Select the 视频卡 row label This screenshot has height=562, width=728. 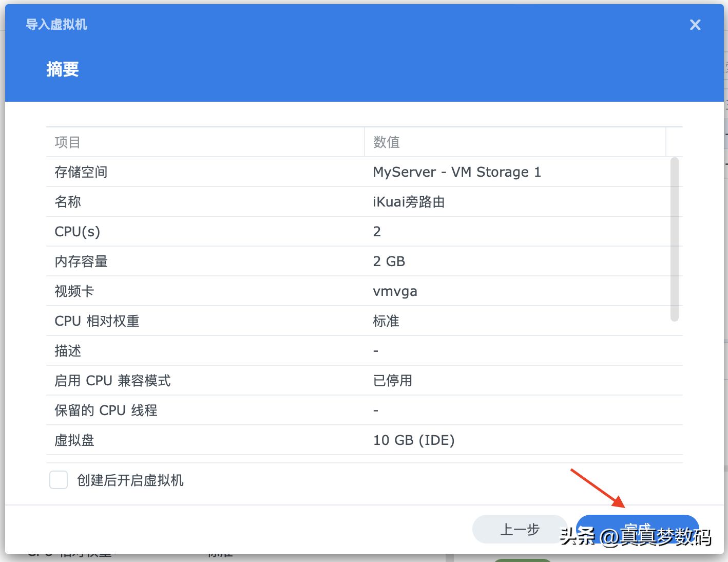[74, 291]
